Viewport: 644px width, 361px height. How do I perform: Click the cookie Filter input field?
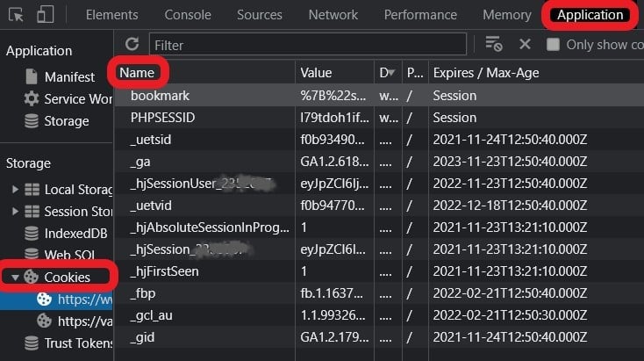click(308, 45)
